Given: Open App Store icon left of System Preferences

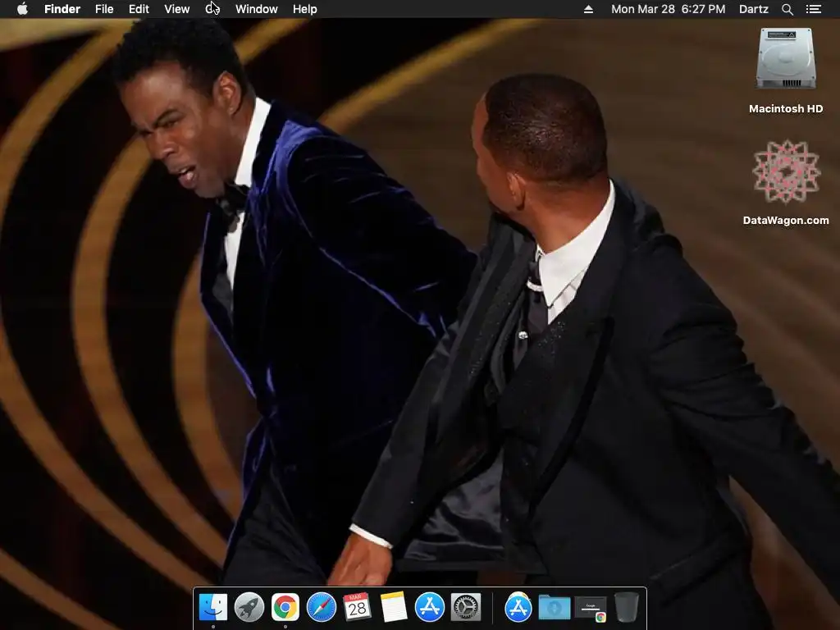Looking at the screenshot, I should 430,608.
